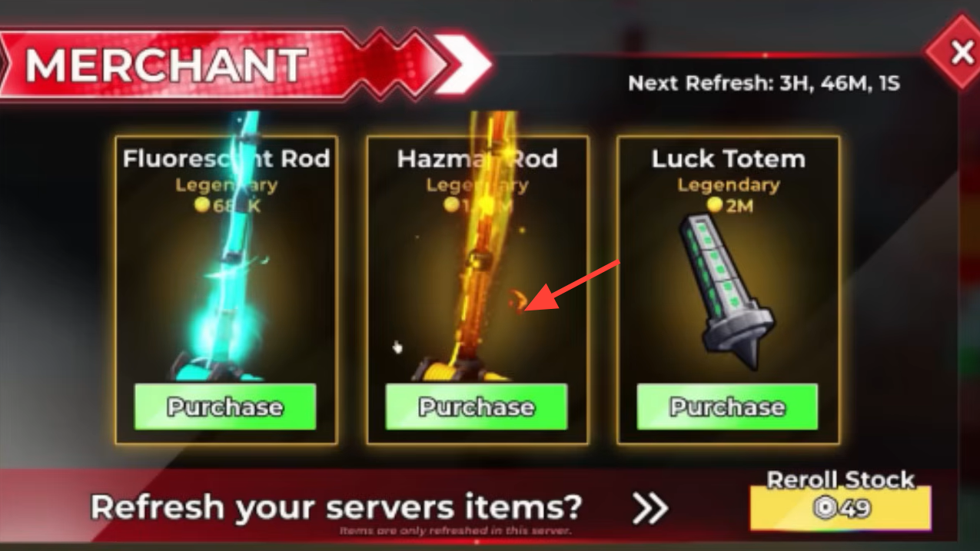Screen dimensions: 980x551
Task: Click the double chevron arrow icon
Action: pyautogui.click(x=650, y=509)
